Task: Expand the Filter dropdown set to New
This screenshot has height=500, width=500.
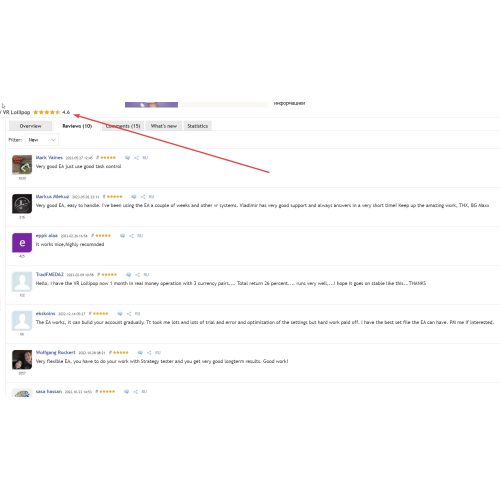Action: (42, 140)
